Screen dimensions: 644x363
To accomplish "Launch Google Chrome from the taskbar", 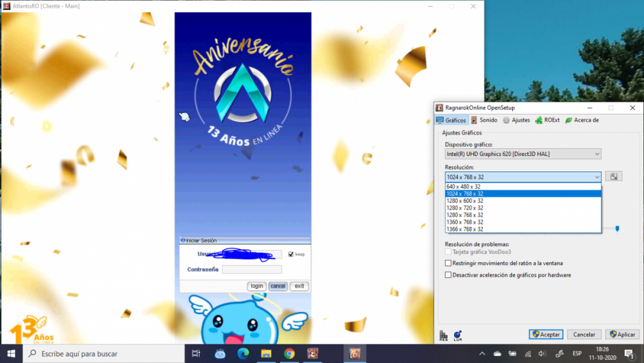I will click(x=289, y=353).
